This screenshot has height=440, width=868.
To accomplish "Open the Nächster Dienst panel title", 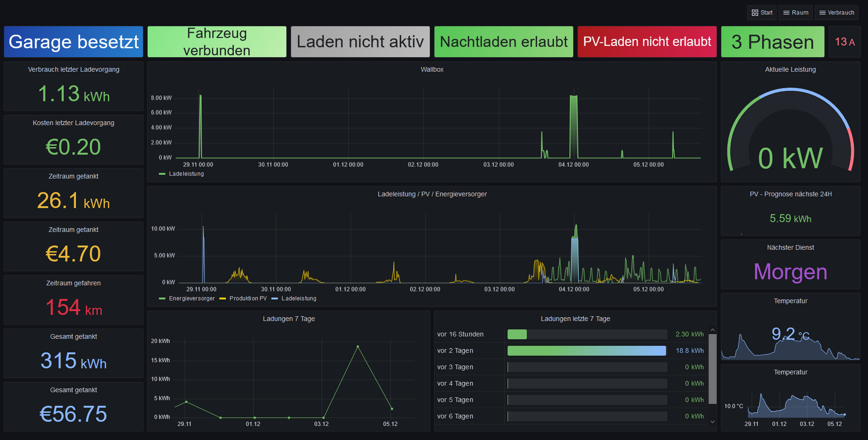I will 791,247.
